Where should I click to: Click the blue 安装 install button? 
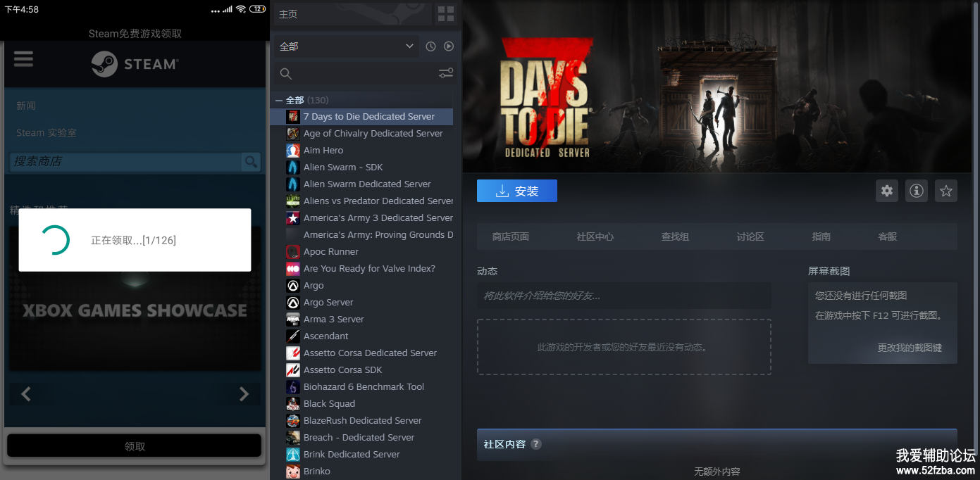tap(516, 191)
